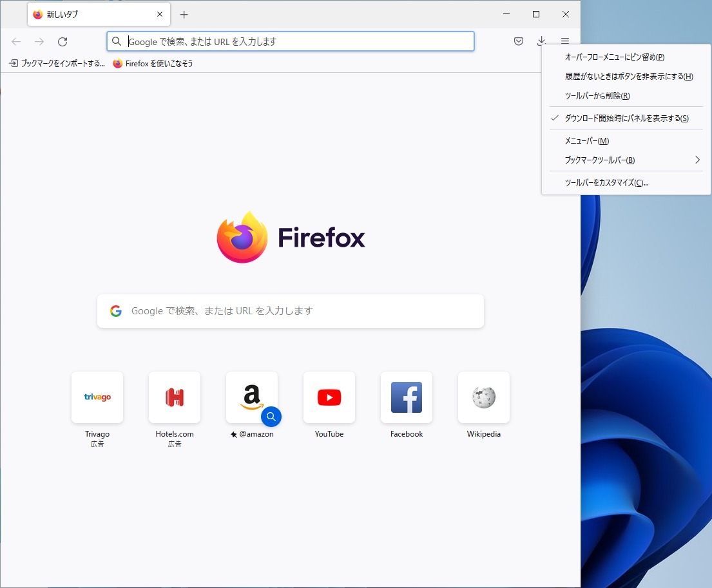Close the Firefox window
The height and width of the screenshot is (588, 712).
click(565, 15)
